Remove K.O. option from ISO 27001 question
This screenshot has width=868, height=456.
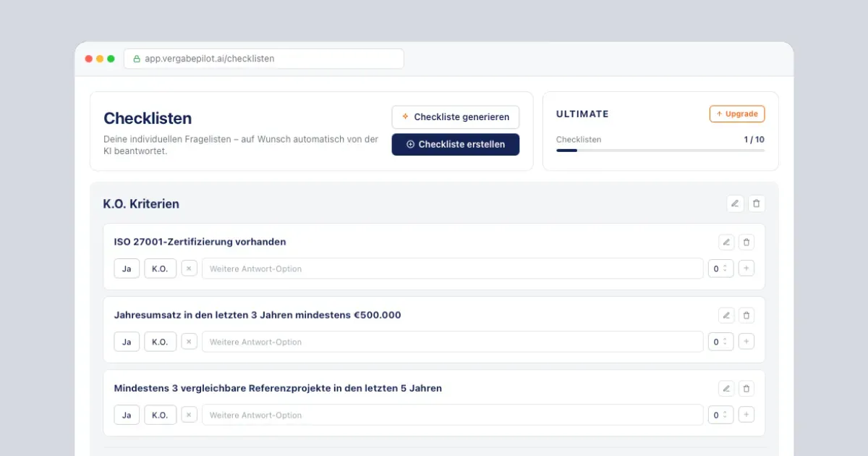[189, 269]
